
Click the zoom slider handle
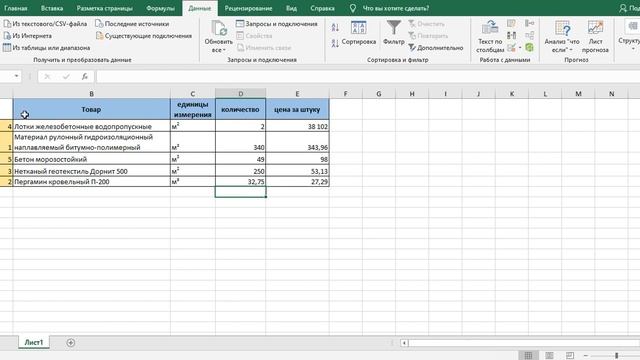tap(617, 356)
